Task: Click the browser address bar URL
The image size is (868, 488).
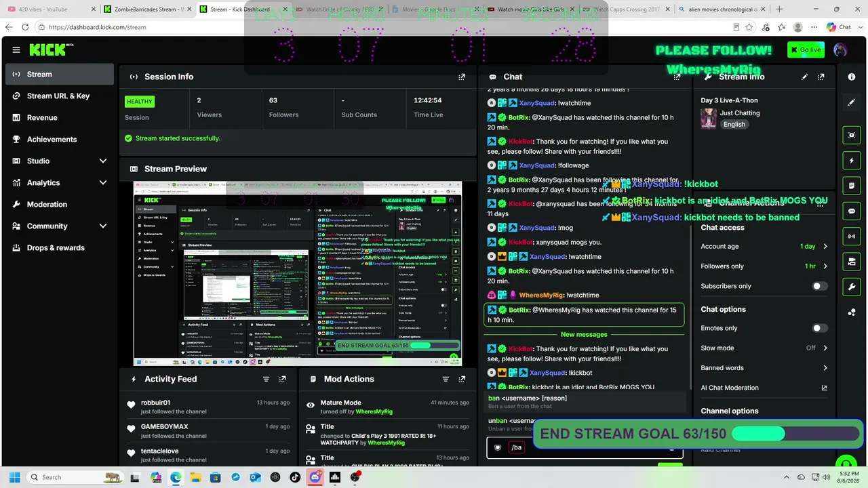Action: coord(97,27)
